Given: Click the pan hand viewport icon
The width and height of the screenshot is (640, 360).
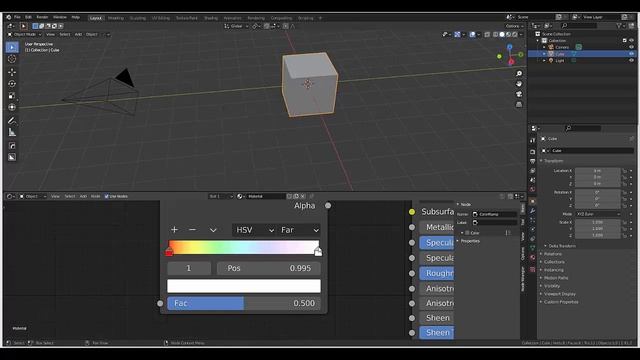Looking at the screenshot, I should click(519, 84).
